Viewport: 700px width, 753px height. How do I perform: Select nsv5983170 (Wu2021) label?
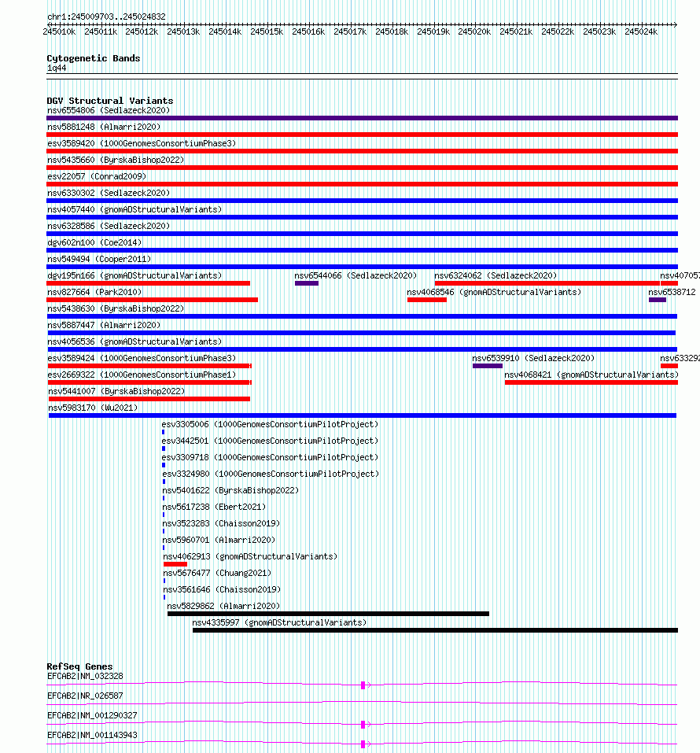point(93,408)
